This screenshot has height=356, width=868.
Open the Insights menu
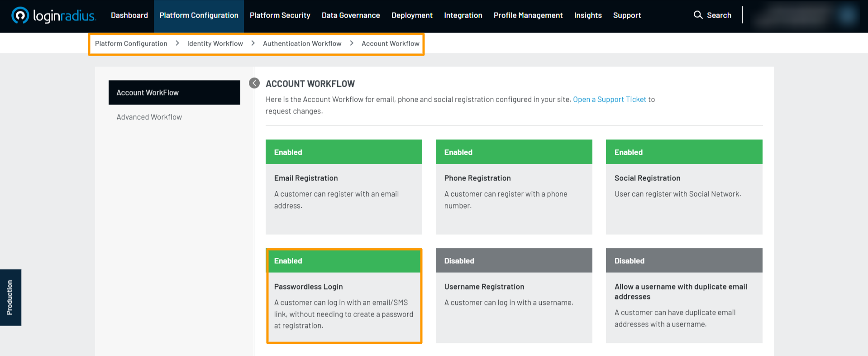click(587, 15)
